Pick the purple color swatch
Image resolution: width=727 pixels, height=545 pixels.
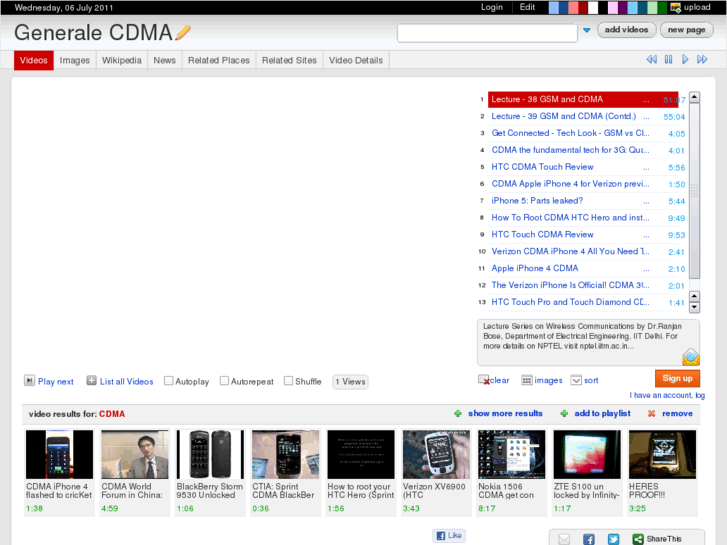[622, 7]
